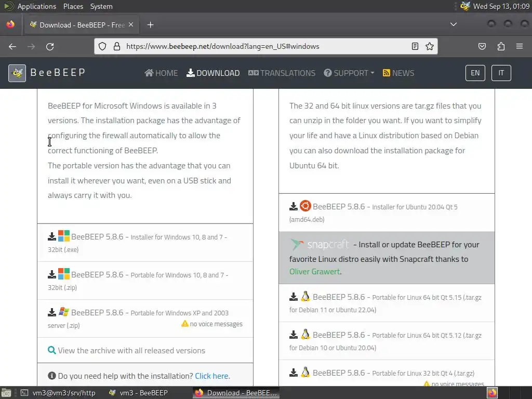
Task: Click BeeBEEP tray icon in top panel
Action: click(x=465, y=6)
